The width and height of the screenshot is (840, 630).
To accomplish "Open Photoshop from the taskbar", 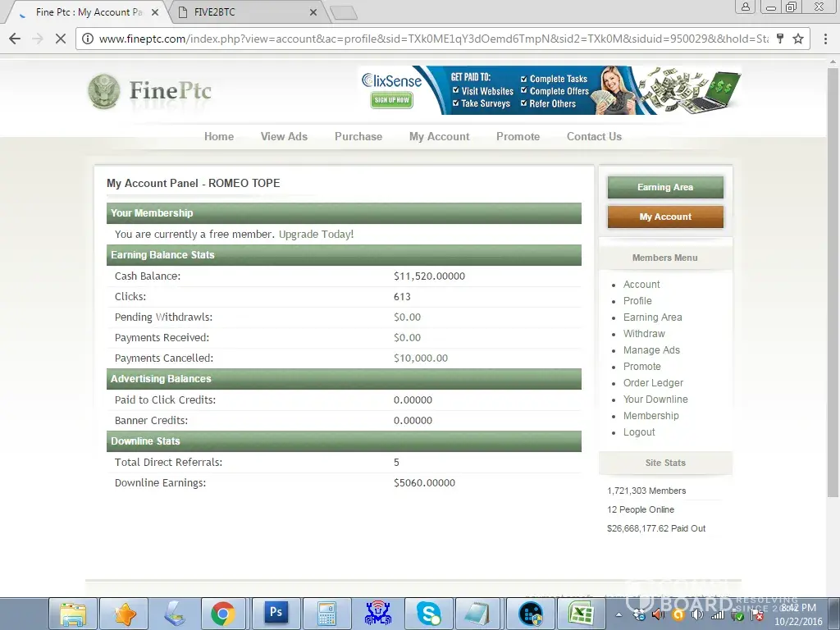I will coord(276,614).
